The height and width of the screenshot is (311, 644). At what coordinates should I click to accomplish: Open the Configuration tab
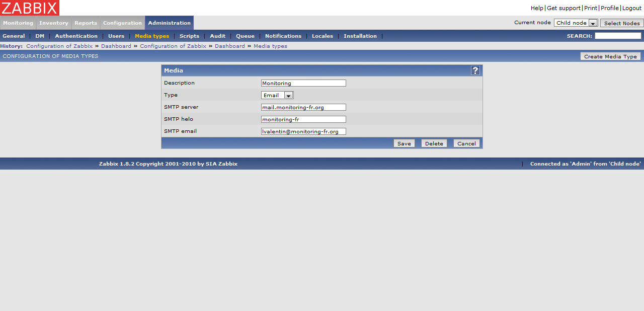click(122, 23)
